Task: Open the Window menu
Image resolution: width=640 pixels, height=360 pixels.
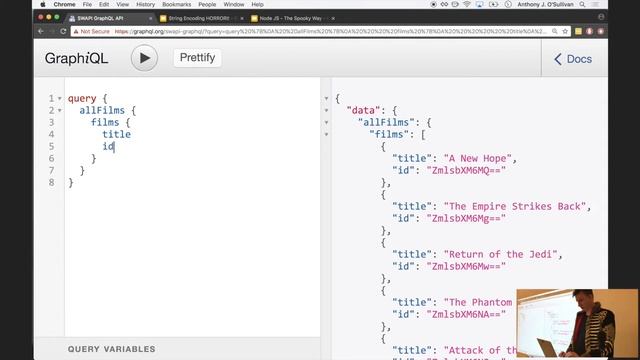Action: 233,4
